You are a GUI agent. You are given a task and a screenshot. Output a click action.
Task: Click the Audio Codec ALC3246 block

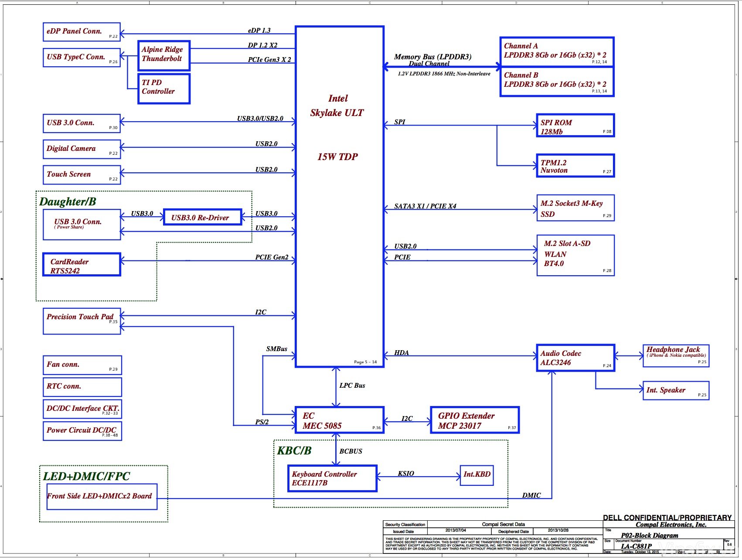575,358
